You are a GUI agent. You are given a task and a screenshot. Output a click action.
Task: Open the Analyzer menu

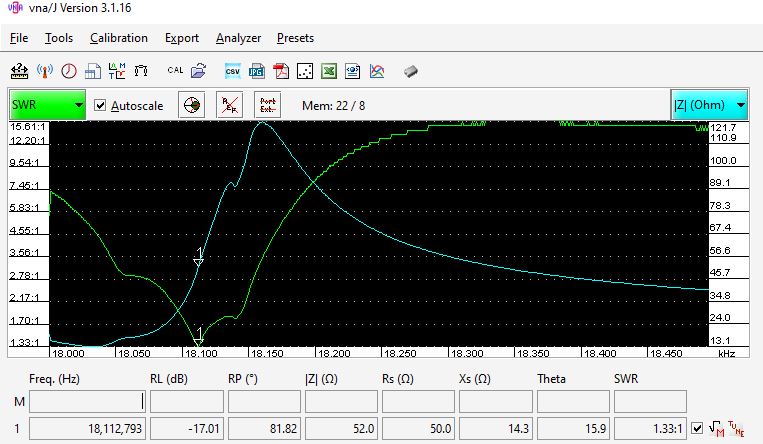click(x=238, y=38)
